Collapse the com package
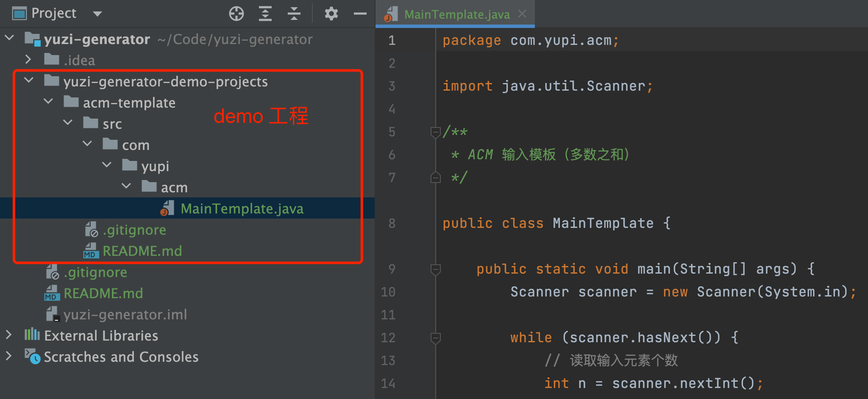The height and width of the screenshot is (399, 868). 87,144
